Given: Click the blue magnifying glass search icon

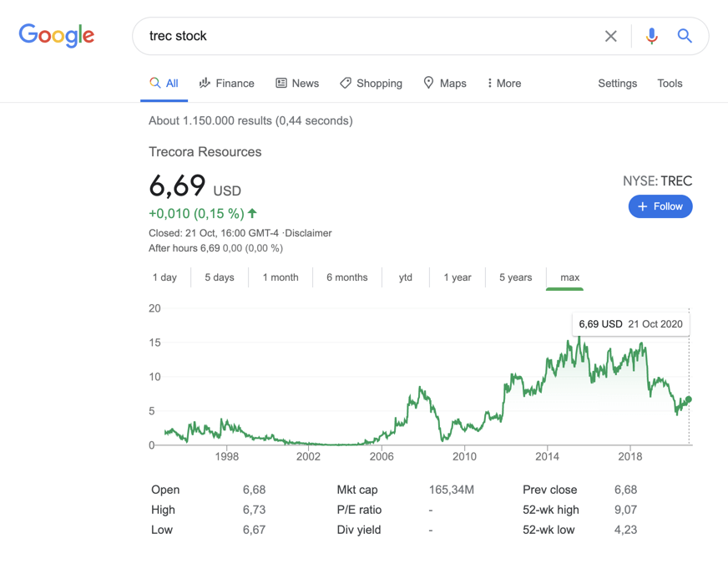Looking at the screenshot, I should coord(685,36).
